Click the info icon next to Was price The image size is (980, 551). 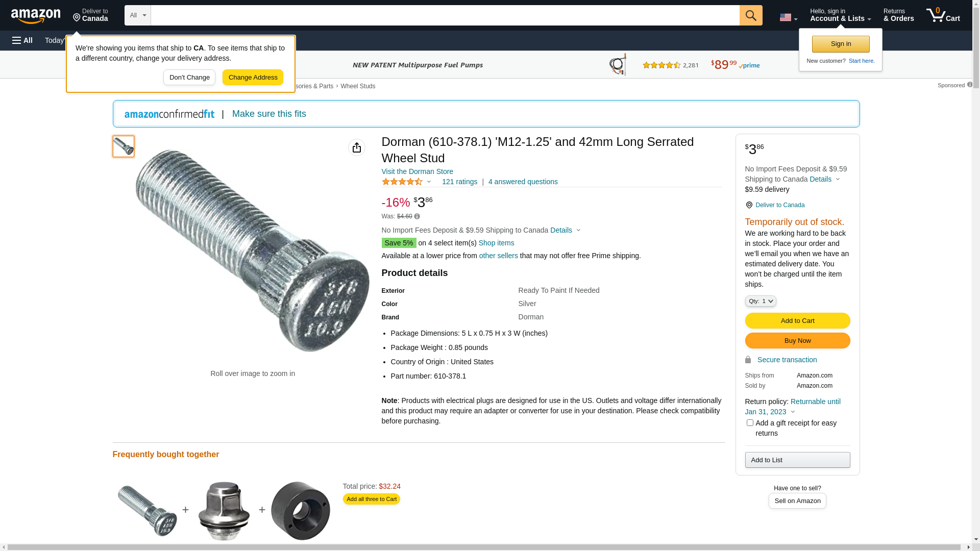click(417, 216)
